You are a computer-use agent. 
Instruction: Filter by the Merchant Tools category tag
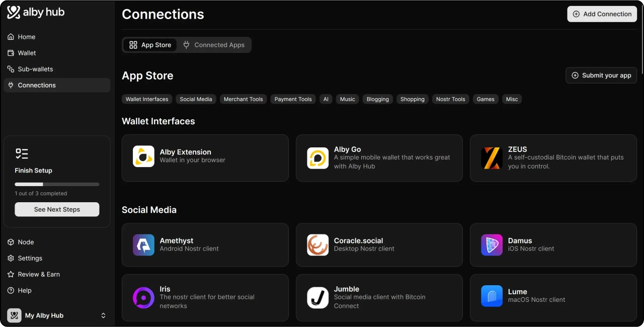click(243, 99)
